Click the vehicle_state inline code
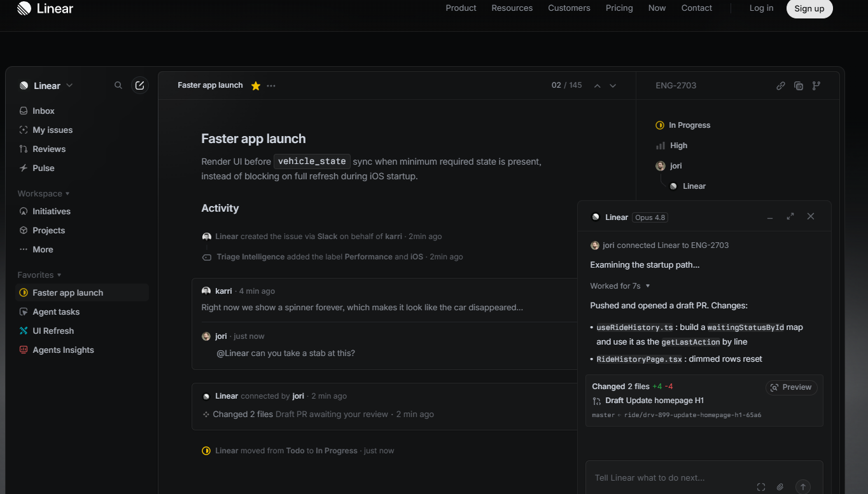868x494 pixels. [x=312, y=161]
